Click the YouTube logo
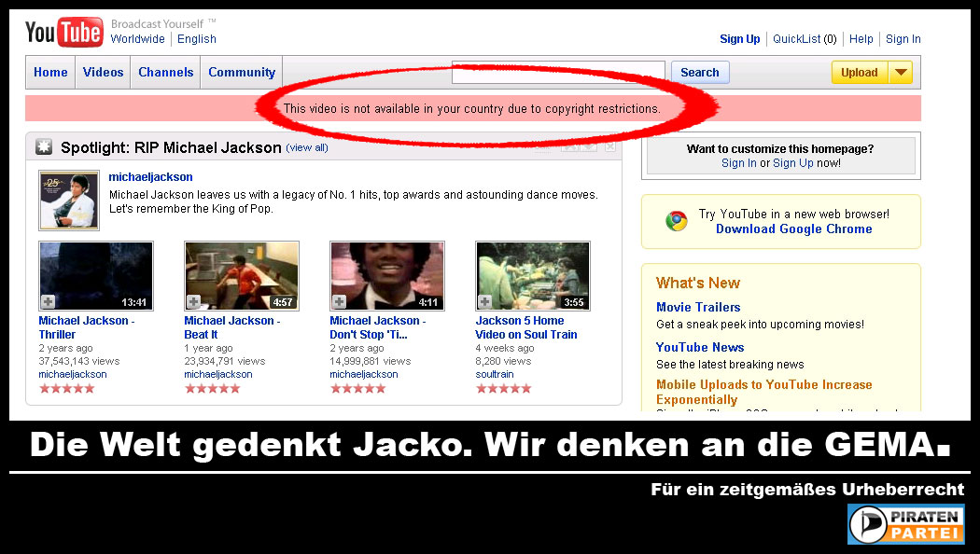This screenshot has width=980, height=554. (x=63, y=33)
